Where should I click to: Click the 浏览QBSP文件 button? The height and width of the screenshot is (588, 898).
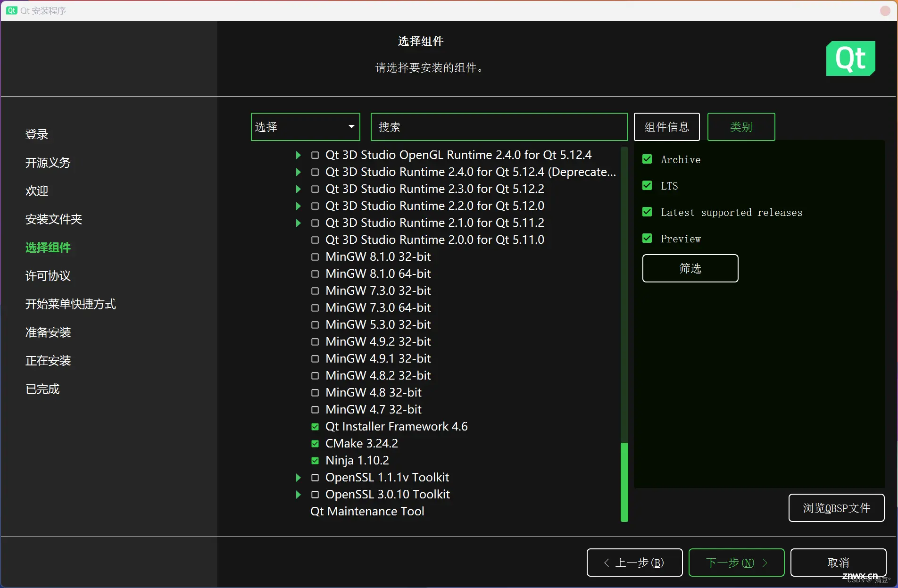[836, 508]
